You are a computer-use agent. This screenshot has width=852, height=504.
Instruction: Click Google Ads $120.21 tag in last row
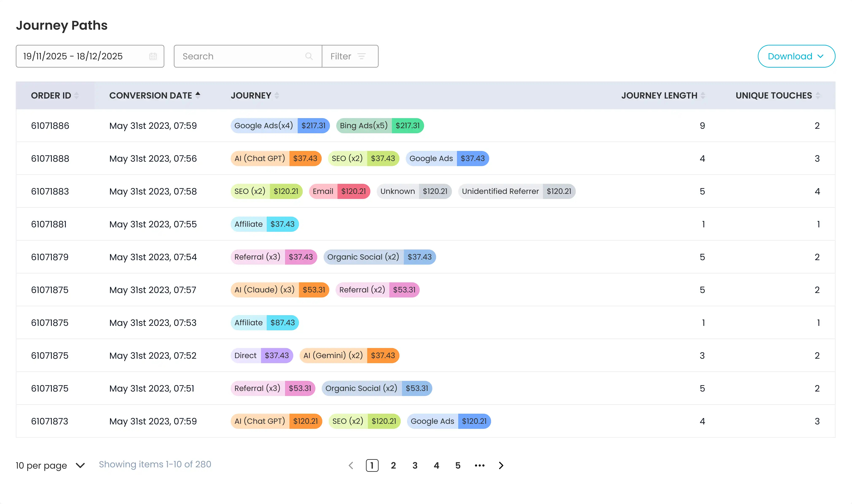pyautogui.click(x=449, y=421)
